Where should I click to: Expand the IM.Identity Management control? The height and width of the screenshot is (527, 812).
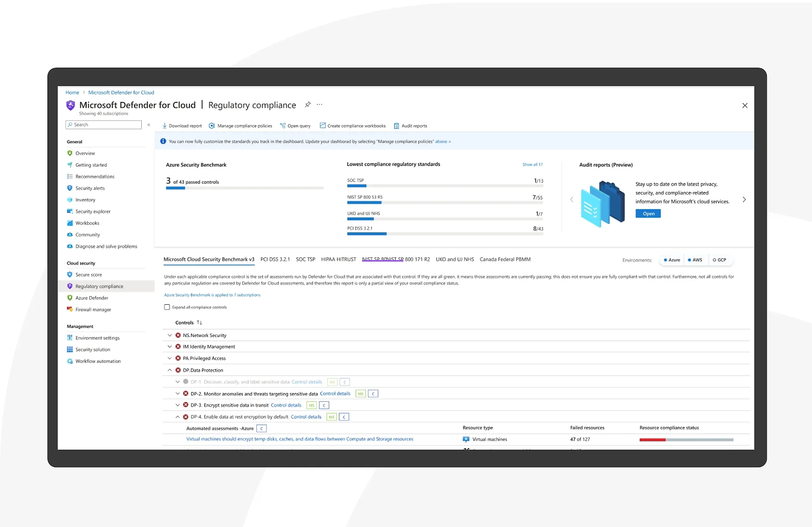coord(170,347)
